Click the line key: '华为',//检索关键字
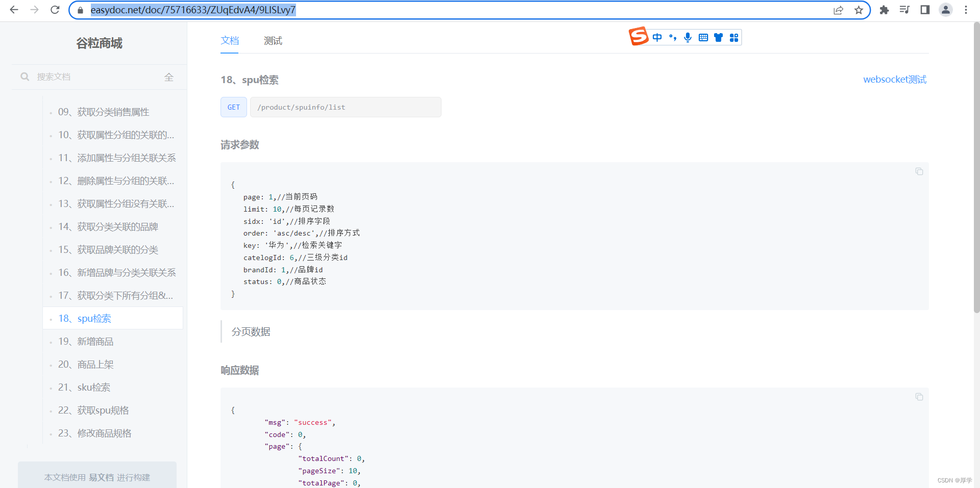This screenshot has width=980, height=488. [x=293, y=245]
